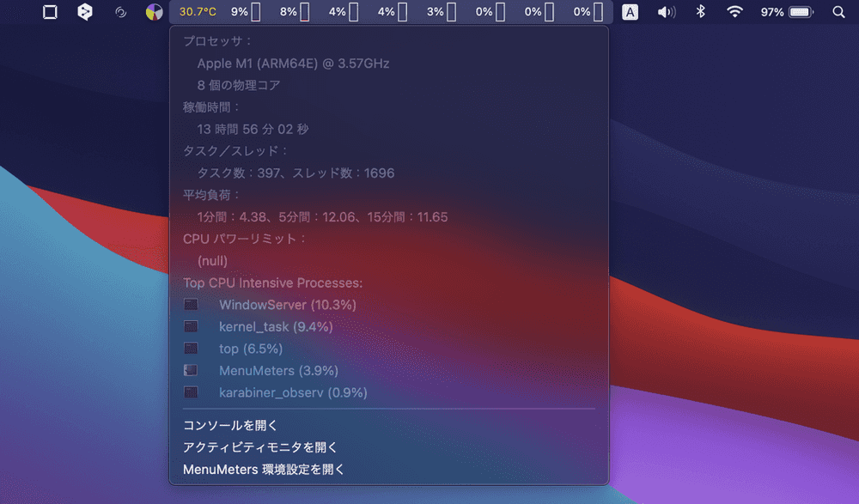This screenshot has height=504, width=859.
Task: Click the top process icon
Action: tap(191, 349)
